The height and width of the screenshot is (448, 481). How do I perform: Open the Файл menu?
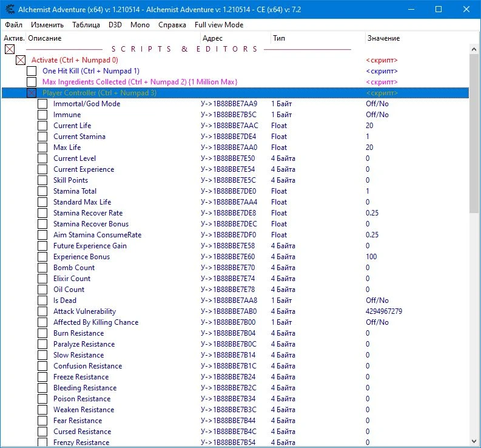click(x=13, y=25)
